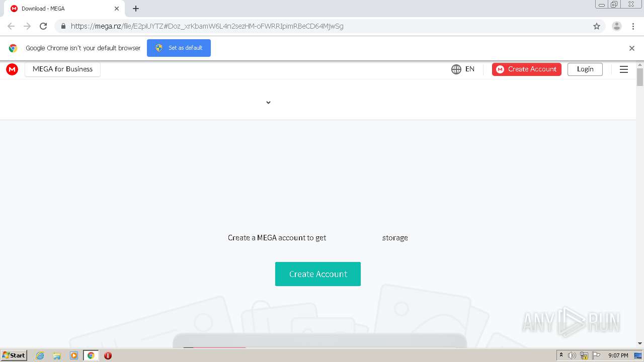Dismiss the default browser info bar
644x362 pixels.
pos(631,48)
